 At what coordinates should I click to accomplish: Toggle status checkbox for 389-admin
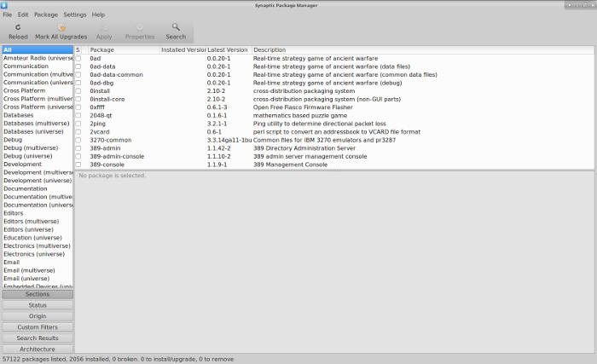pos(78,148)
